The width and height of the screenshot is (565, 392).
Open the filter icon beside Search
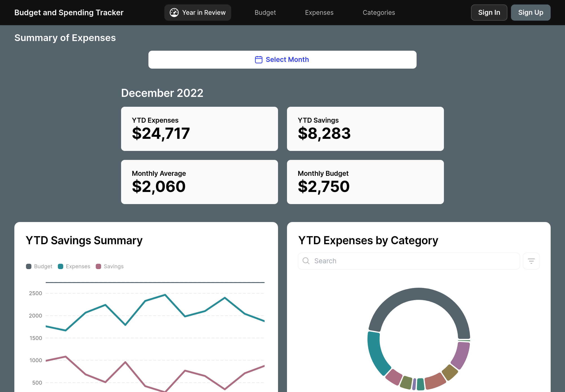click(531, 261)
